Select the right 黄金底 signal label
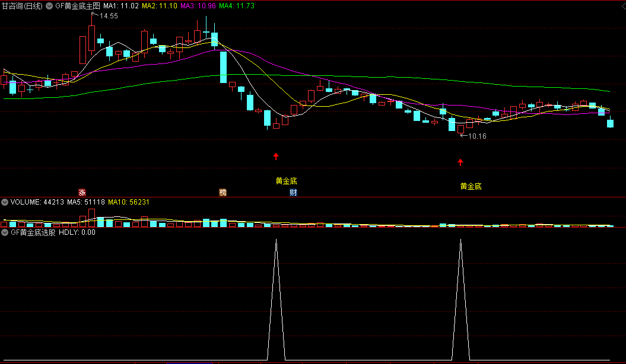 [471, 186]
